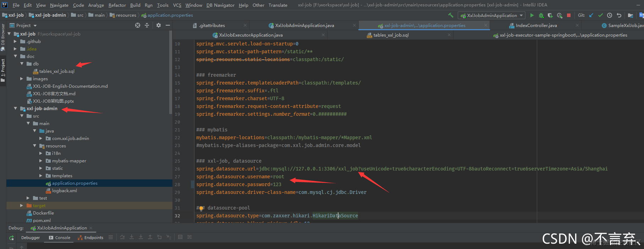The image size is (644, 249).
Task: Click Step Out icon in debug toolbar
Action: pos(150,237)
